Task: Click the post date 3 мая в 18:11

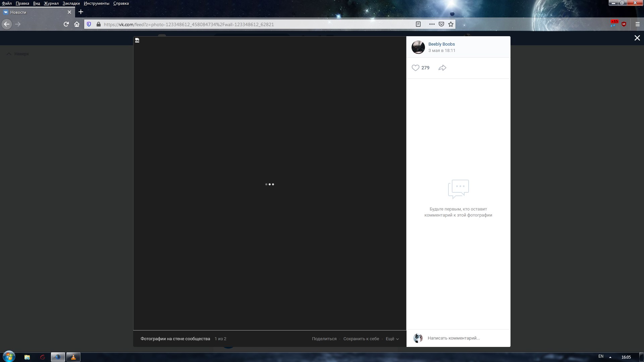Action: pyautogui.click(x=442, y=51)
